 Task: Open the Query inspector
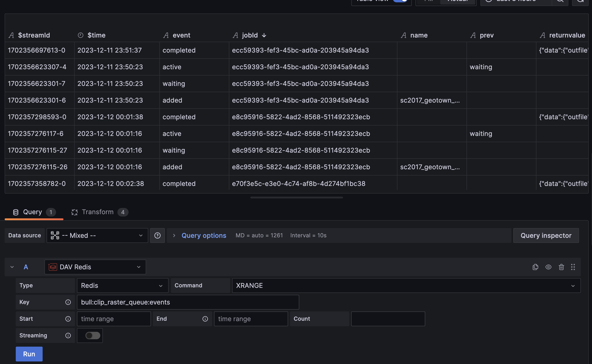[x=546, y=235]
